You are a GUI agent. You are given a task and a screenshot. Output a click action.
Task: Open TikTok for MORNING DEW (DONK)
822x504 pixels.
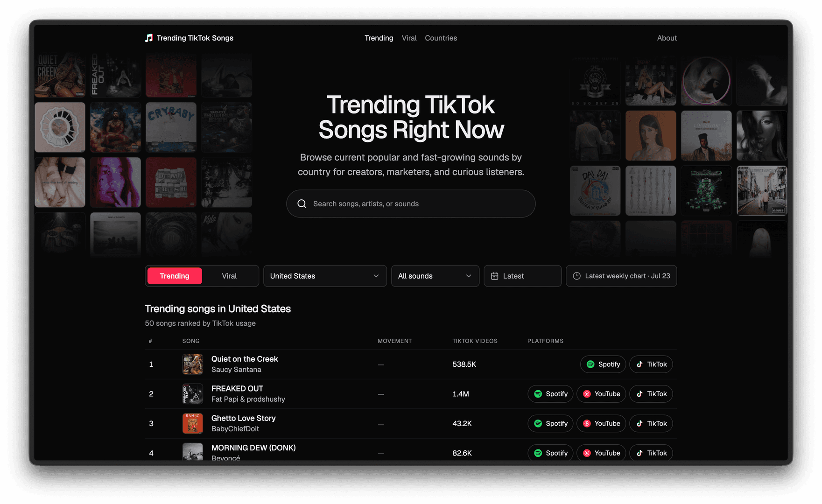(x=651, y=453)
